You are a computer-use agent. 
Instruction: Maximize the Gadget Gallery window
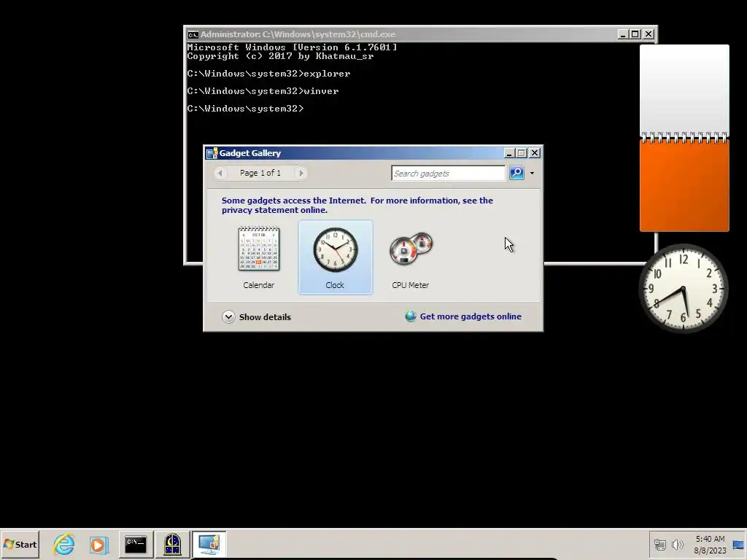point(521,153)
